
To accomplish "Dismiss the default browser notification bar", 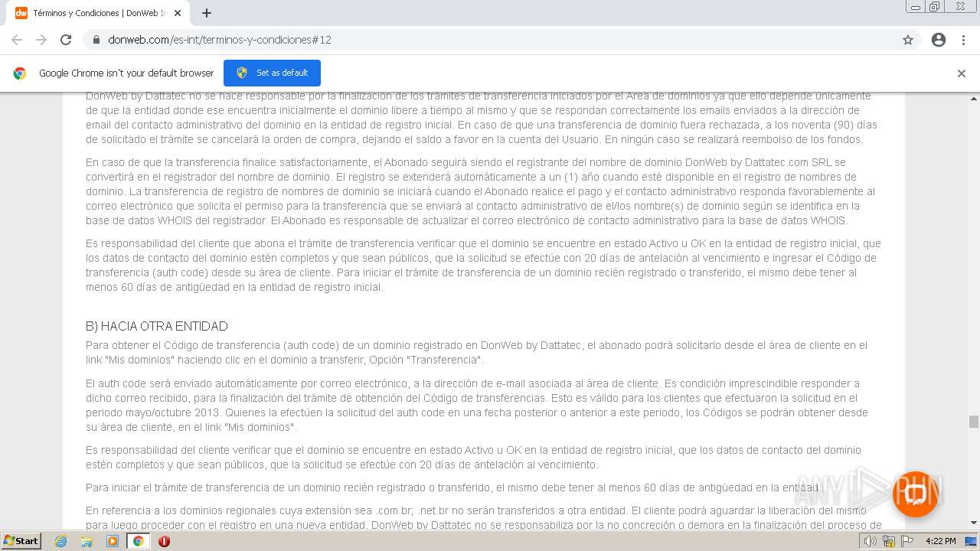I will tap(962, 73).
